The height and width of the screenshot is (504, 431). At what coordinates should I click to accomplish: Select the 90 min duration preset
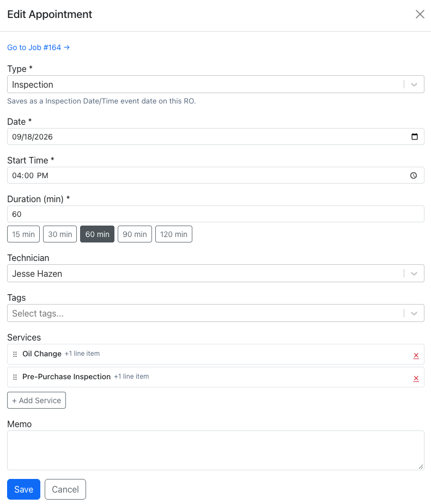[135, 234]
